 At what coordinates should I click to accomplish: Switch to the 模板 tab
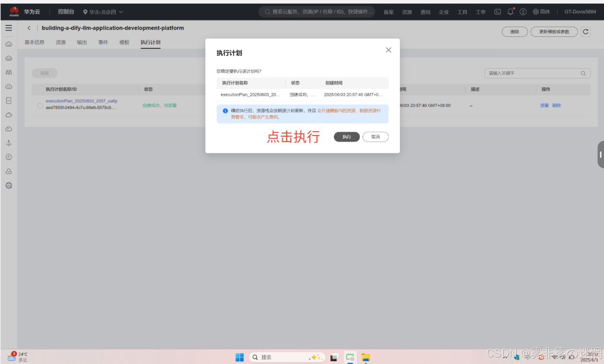pos(124,43)
